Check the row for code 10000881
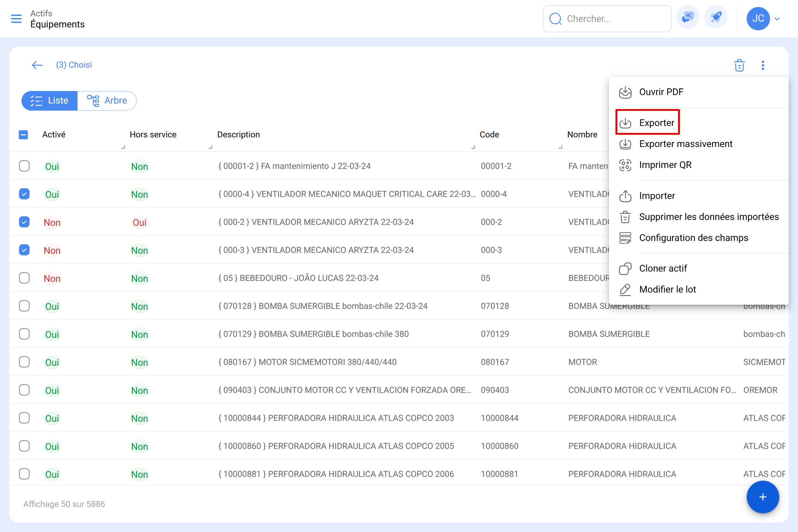 pos(24,474)
